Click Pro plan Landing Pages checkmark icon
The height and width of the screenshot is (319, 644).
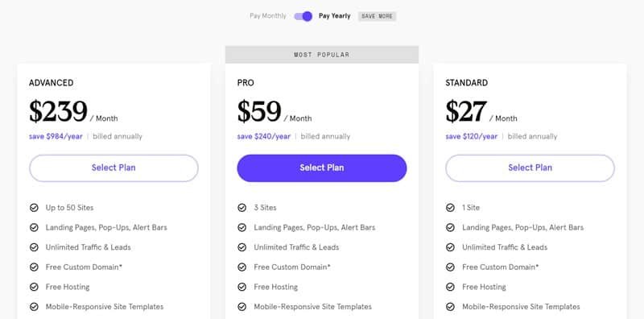pyautogui.click(x=242, y=227)
